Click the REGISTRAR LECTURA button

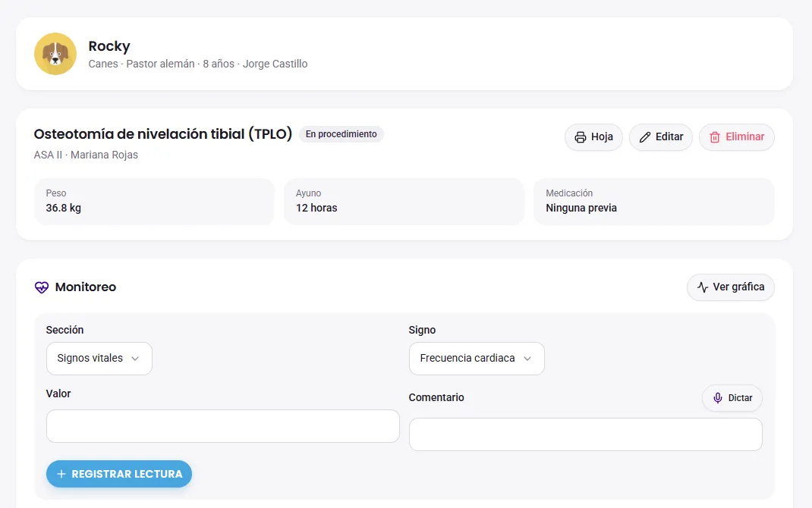tap(119, 474)
